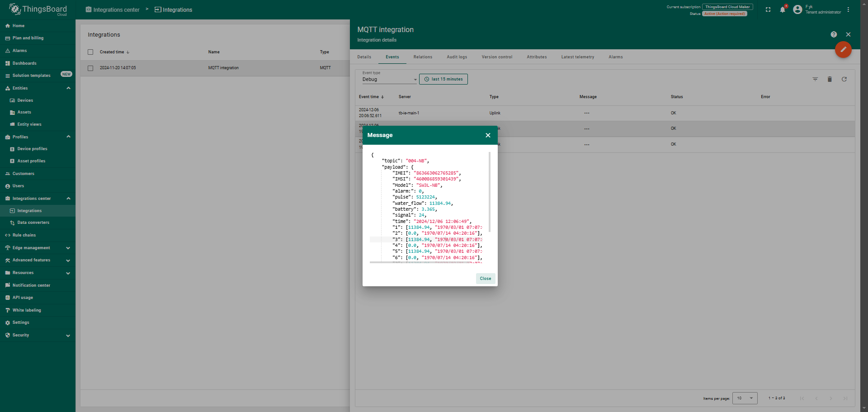Refresh the events table
This screenshot has width=868, height=412.
(x=844, y=79)
